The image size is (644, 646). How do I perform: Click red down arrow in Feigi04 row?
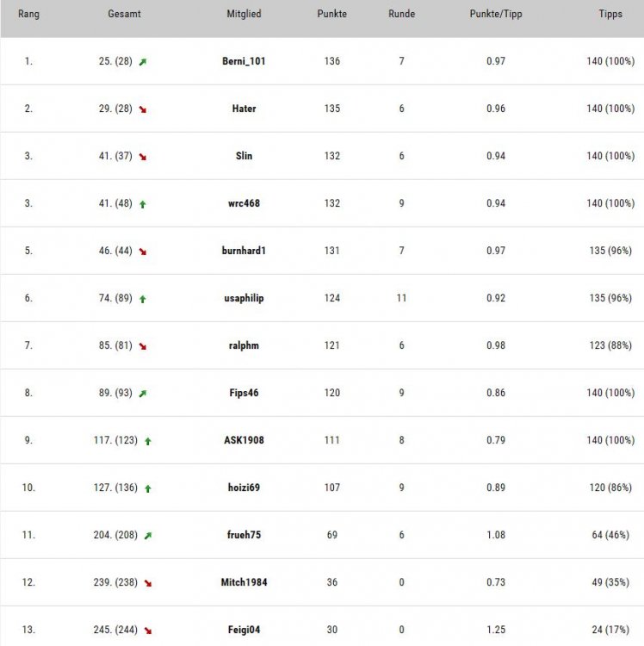pos(148,630)
